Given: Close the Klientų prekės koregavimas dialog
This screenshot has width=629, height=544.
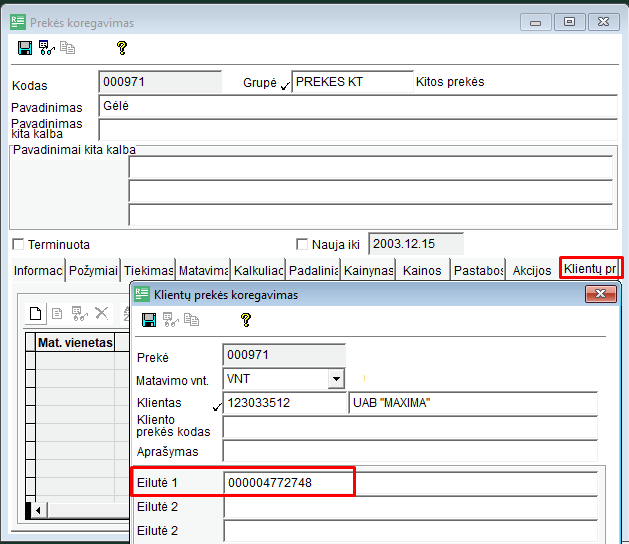Looking at the screenshot, I should pos(600,294).
